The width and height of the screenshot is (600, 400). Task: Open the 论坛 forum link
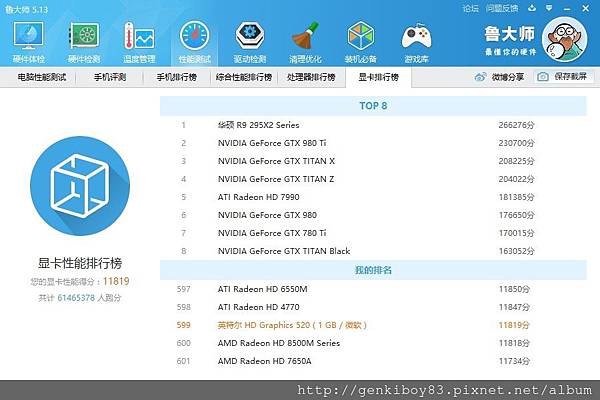click(x=470, y=8)
